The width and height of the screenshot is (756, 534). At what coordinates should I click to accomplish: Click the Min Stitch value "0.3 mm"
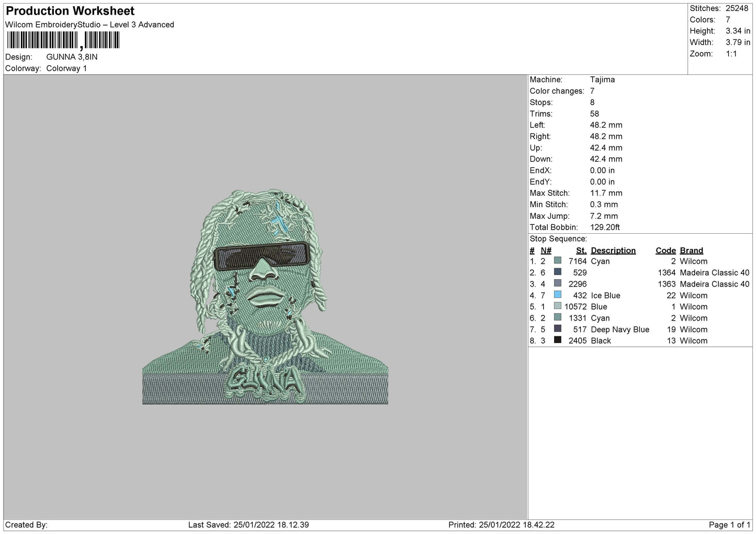click(604, 204)
